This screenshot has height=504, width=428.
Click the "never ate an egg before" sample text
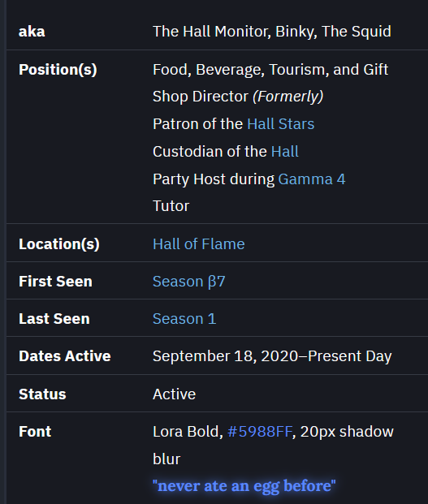pos(244,485)
